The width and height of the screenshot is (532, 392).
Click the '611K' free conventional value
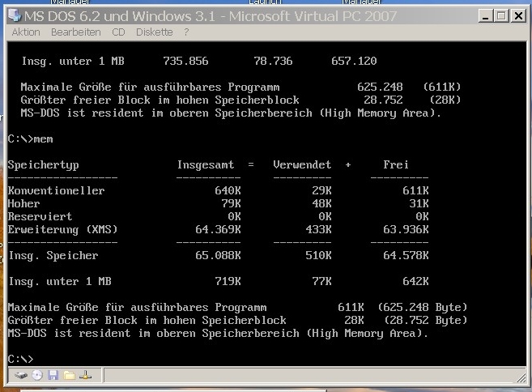(415, 191)
